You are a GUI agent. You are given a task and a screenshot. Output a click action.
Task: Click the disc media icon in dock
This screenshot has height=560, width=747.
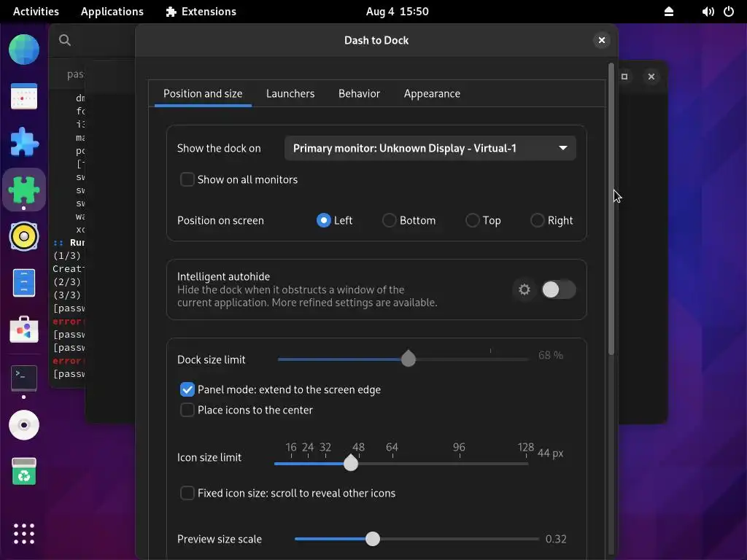point(24,425)
